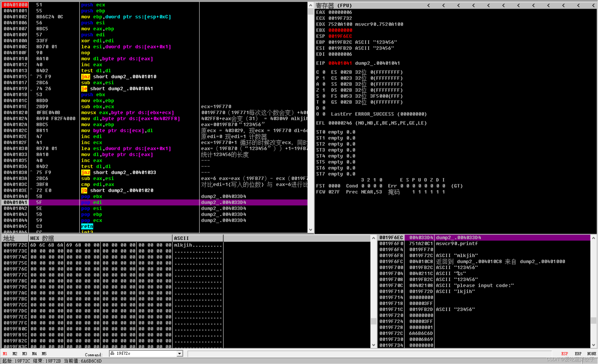Viewport: 598px width, 364px height.
Task: Switch to the M1 memory tab
Action: click(5, 354)
